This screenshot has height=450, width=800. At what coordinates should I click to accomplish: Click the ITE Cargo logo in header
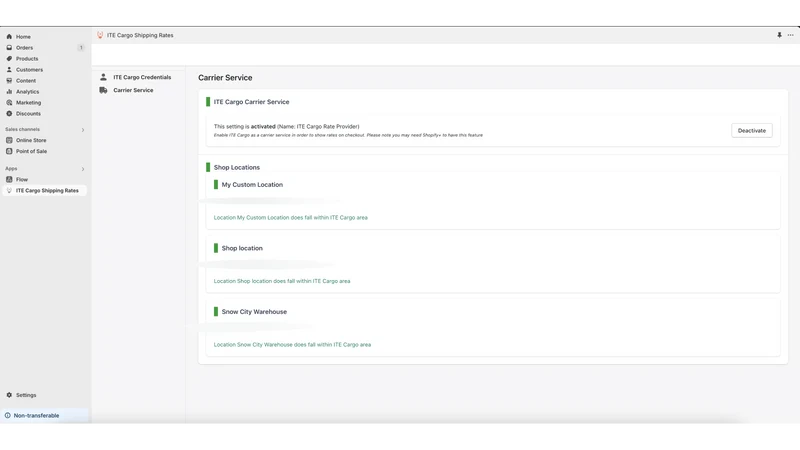[x=100, y=35]
